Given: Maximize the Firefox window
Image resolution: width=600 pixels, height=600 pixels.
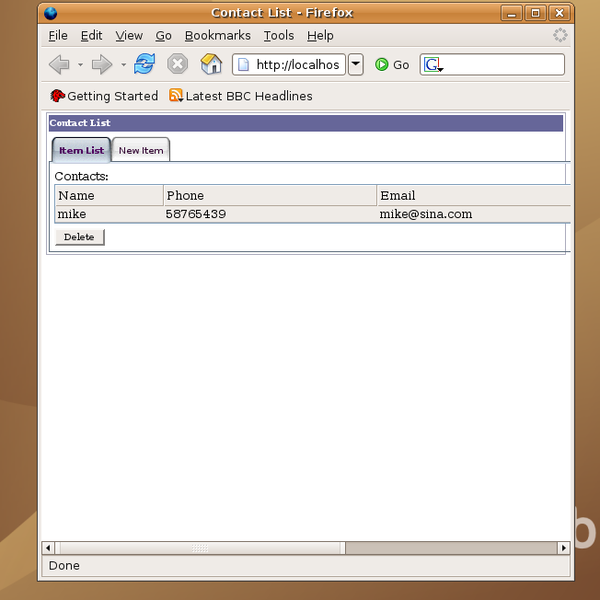Looking at the screenshot, I should click(535, 13).
